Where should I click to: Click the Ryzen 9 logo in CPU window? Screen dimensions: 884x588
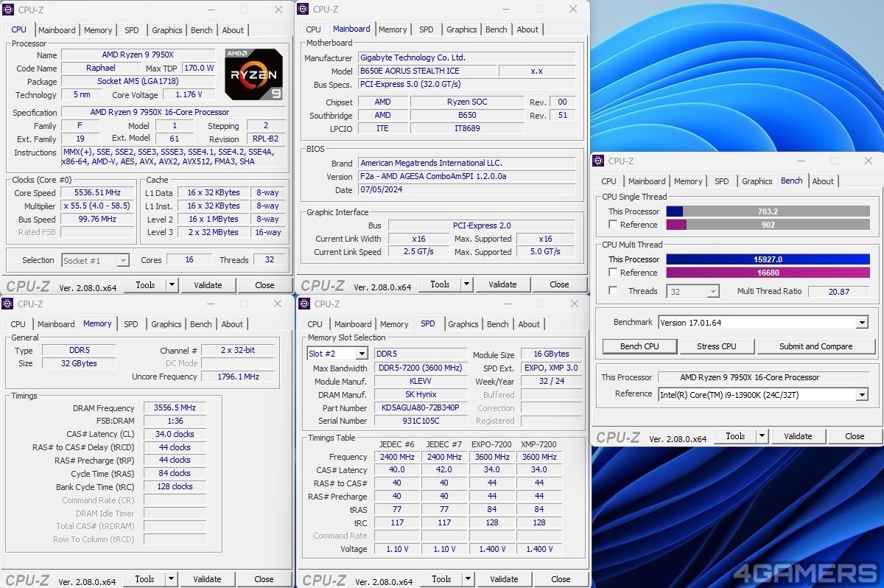pyautogui.click(x=253, y=74)
